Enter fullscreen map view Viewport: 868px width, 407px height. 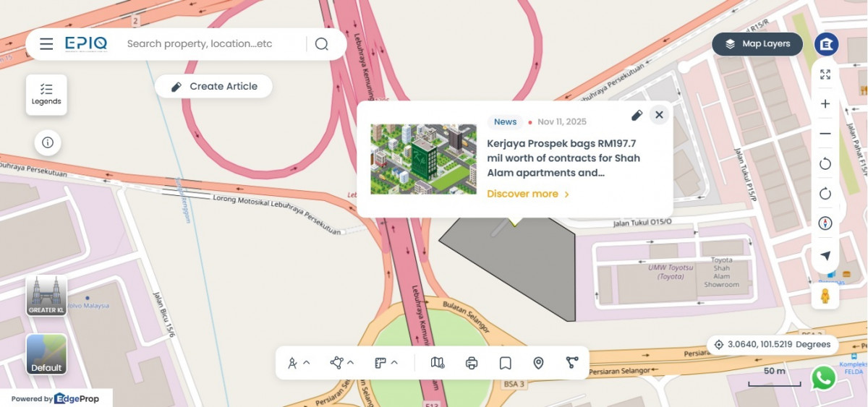coord(825,74)
